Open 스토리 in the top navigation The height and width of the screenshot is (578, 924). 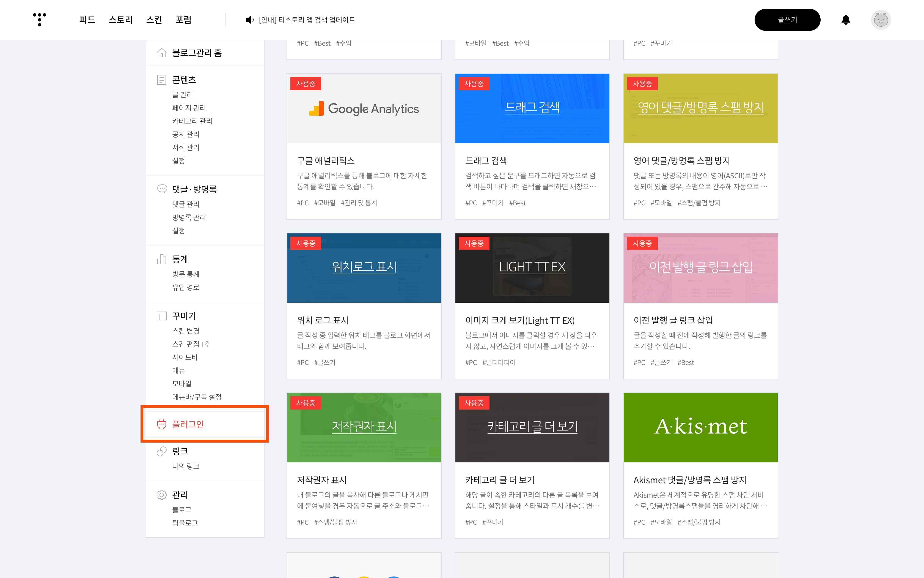click(120, 20)
